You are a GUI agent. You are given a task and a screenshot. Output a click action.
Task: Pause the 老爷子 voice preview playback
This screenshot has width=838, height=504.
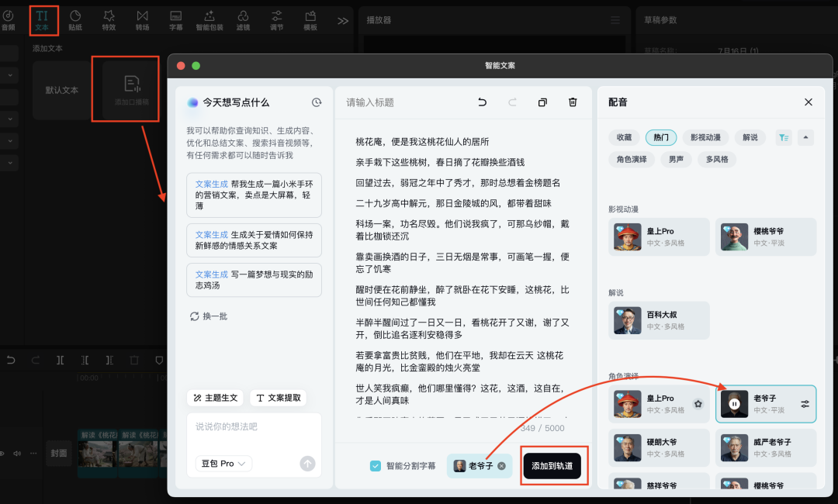pyautogui.click(x=733, y=404)
